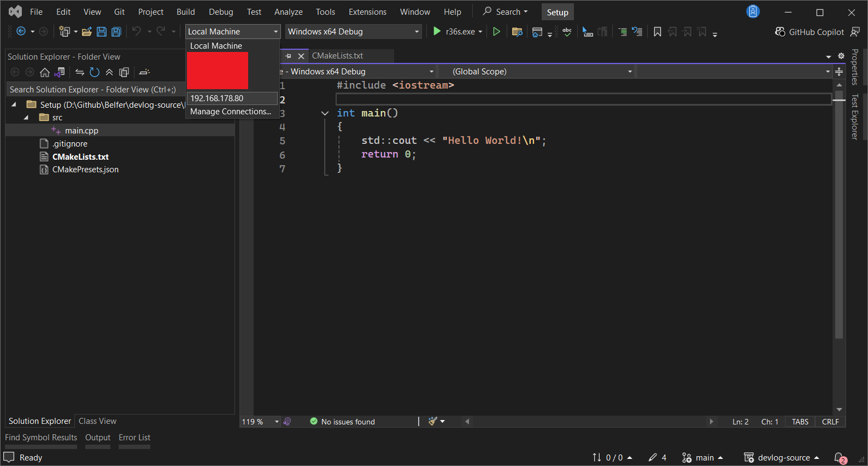Start debugging r36s.exe with the green play button
Image resolution: width=868 pixels, height=466 pixels.
437,32
